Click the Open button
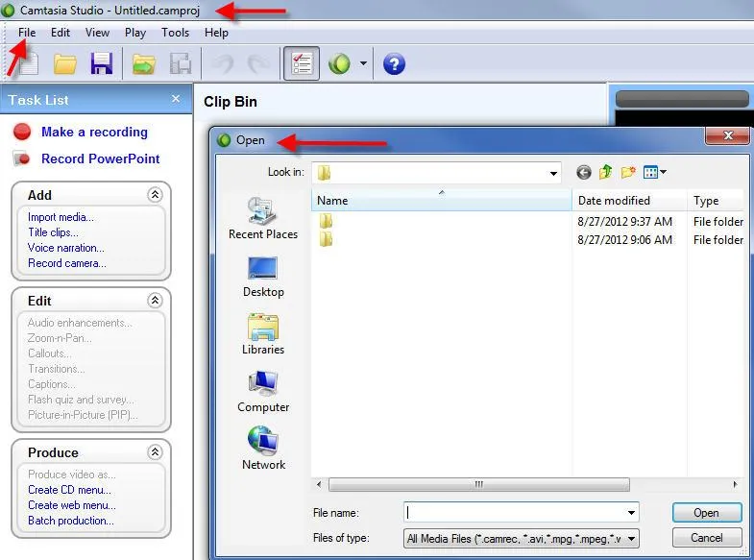Screen dimensions: 754x560 coord(706,513)
